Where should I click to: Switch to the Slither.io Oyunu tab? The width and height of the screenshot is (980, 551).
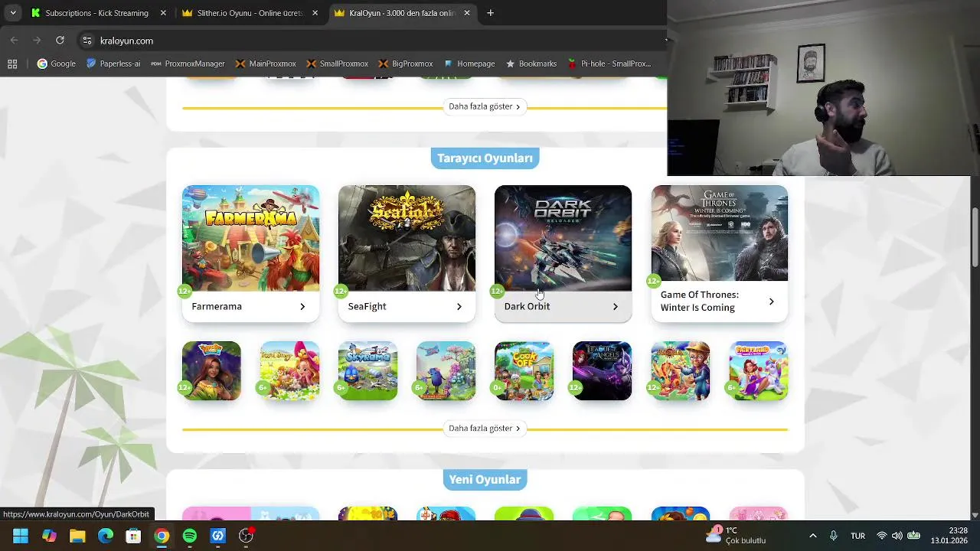(x=250, y=13)
